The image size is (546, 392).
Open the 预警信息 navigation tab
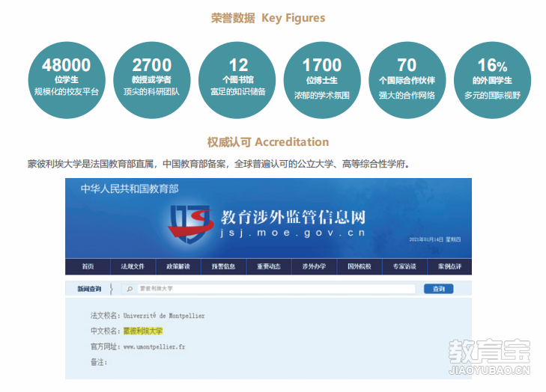(223, 266)
